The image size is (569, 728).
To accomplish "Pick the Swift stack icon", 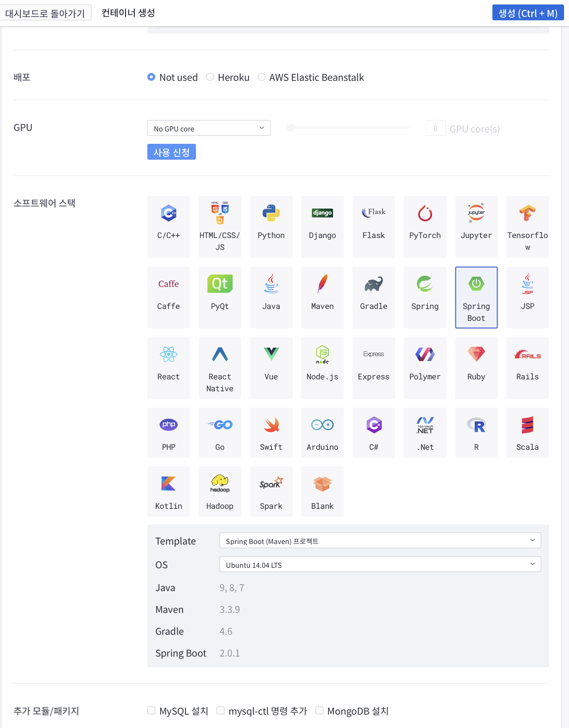I will click(271, 425).
